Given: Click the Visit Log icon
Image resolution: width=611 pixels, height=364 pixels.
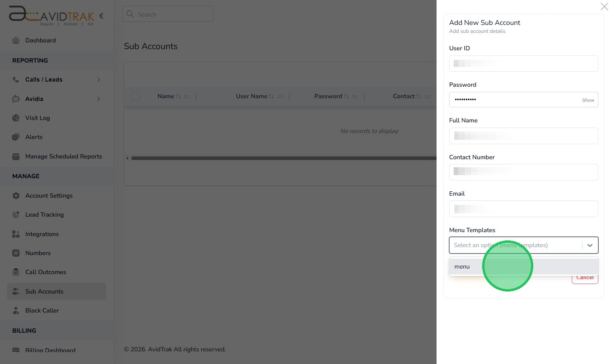Looking at the screenshot, I should (x=16, y=118).
